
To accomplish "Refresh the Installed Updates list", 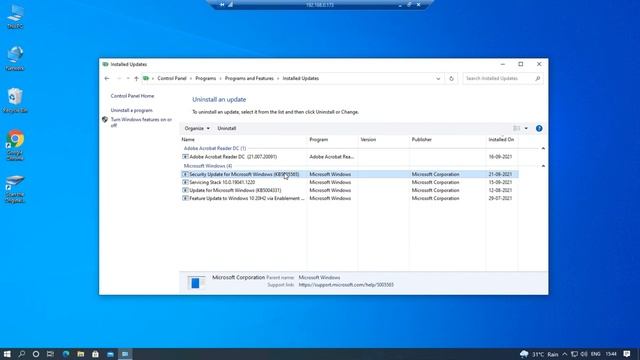I will point(451,78).
